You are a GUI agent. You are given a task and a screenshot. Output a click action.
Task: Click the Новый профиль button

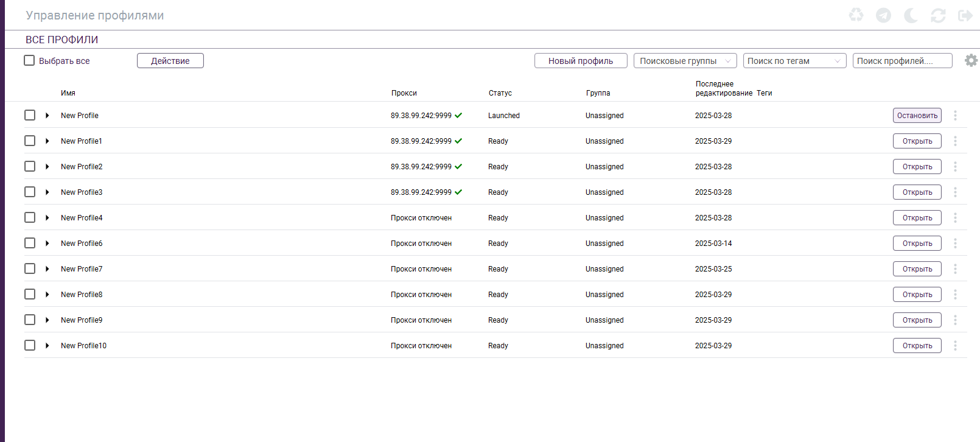(x=581, y=61)
